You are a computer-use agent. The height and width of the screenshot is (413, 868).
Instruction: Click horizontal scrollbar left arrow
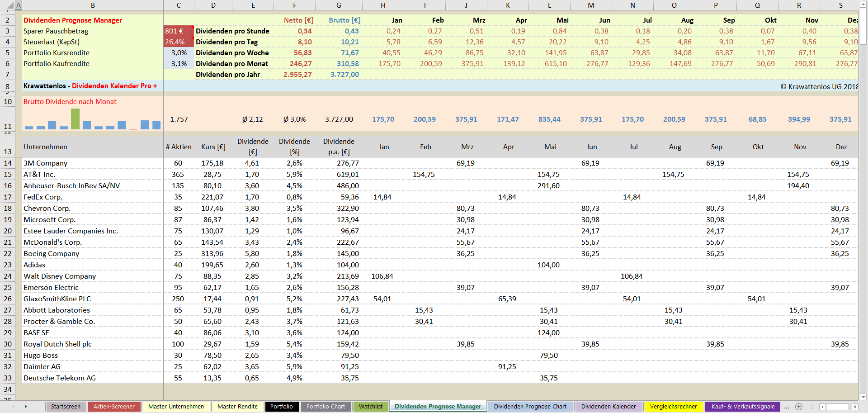(x=822, y=407)
